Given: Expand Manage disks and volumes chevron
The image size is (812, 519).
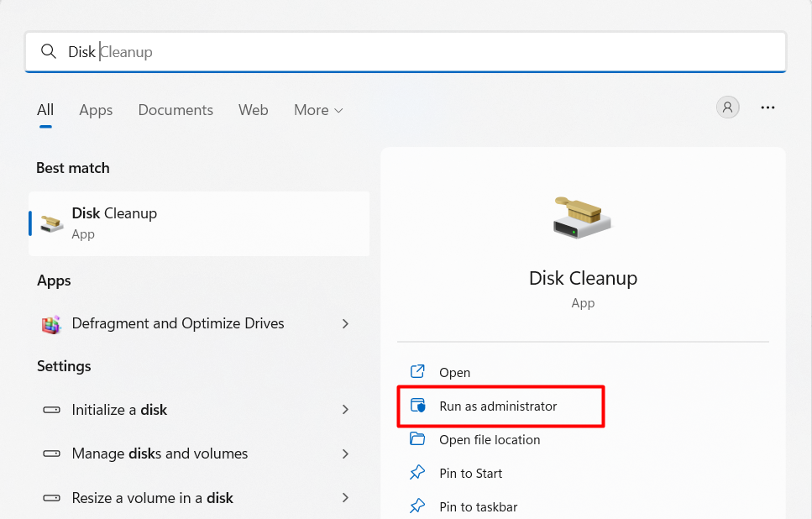Looking at the screenshot, I should tap(345, 453).
